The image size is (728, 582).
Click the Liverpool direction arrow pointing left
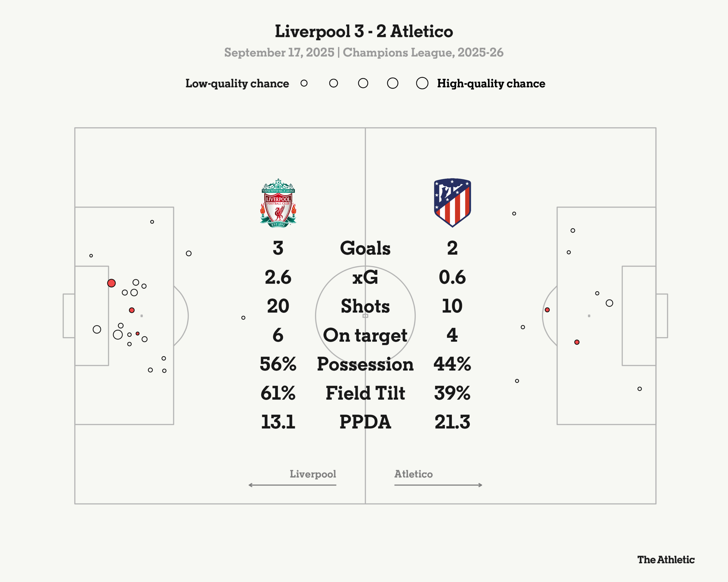coord(292,485)
